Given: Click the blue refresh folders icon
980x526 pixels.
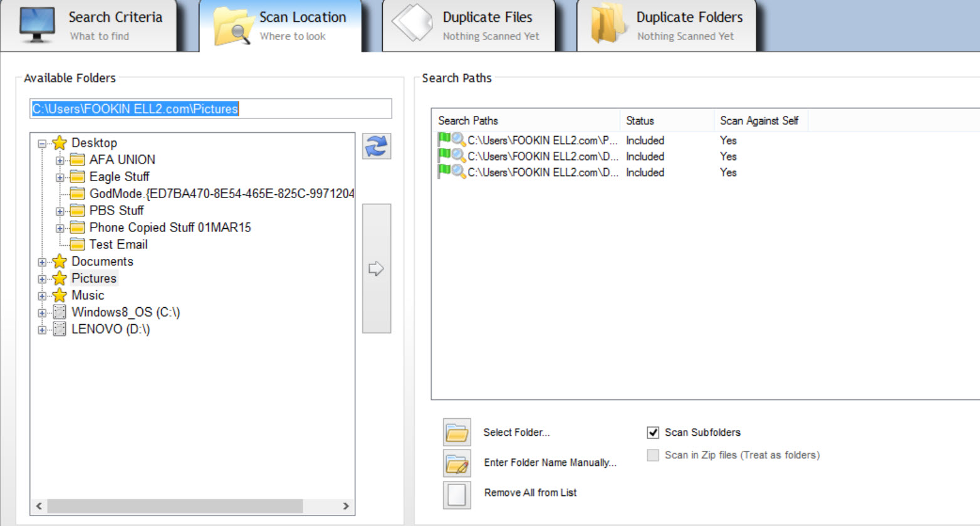Looking at the screenshot, I should tap(376, 146).
